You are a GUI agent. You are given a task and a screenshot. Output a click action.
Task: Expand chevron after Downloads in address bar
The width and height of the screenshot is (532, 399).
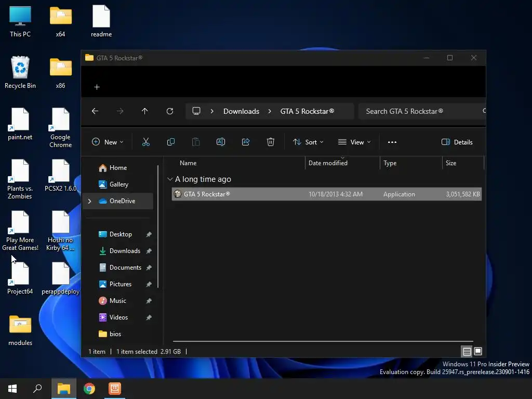270,111
